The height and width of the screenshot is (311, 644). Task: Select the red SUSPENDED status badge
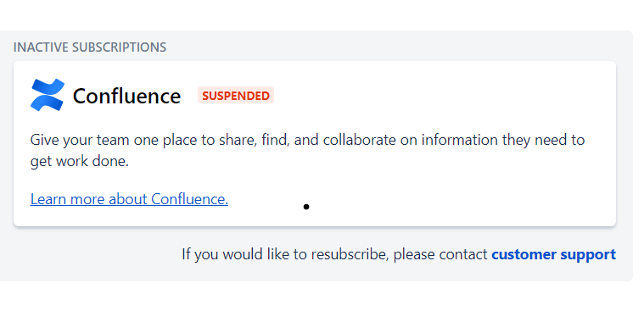click(x=236, y=95)
